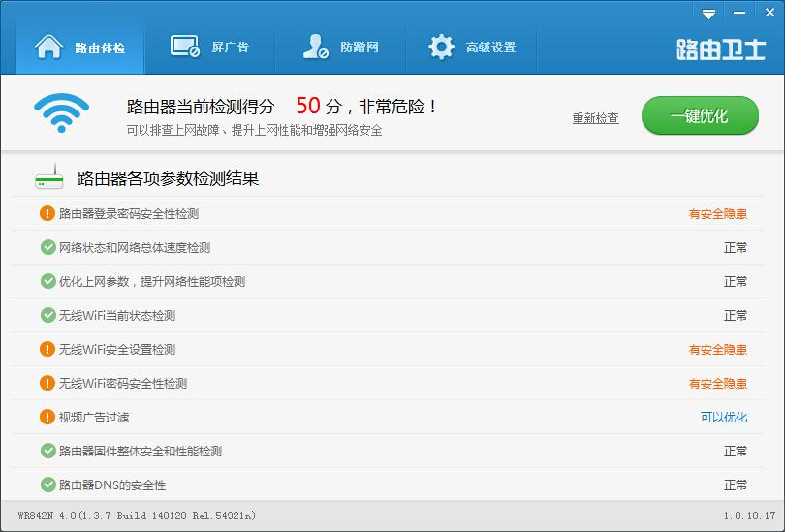
Task: Close the 路由卫士 window
Action: coord(770,12)
